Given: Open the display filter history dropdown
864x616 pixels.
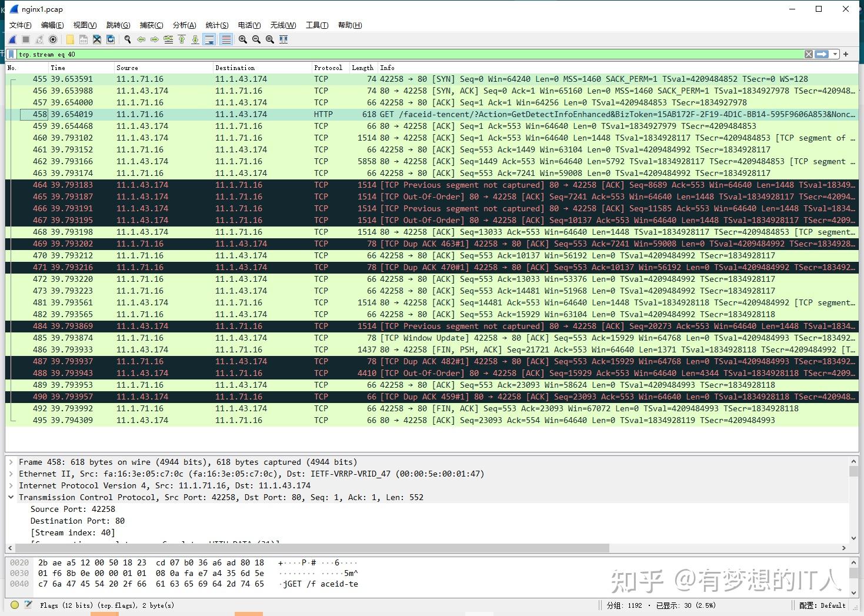Looking at the screenshot, I should [x=835, y=54].
